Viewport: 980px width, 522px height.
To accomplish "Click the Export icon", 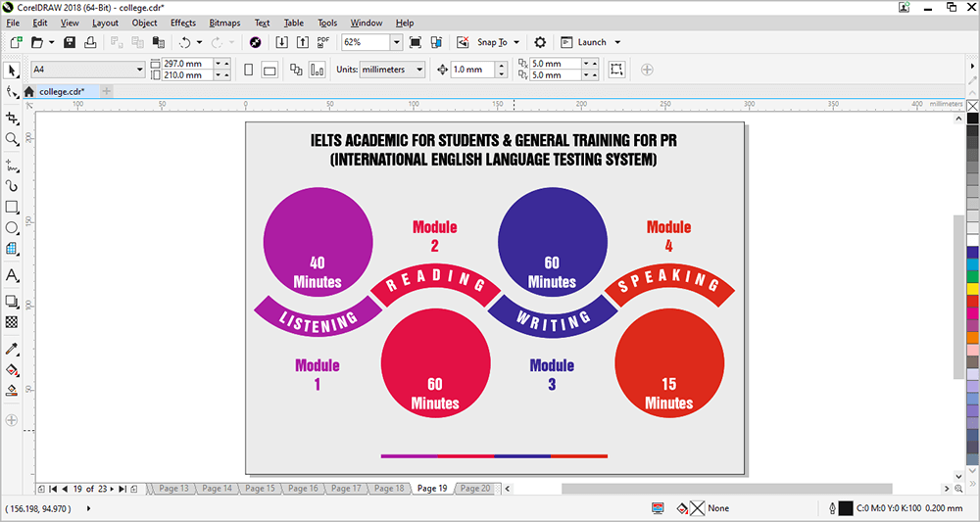I will click(x=303, y=42).
